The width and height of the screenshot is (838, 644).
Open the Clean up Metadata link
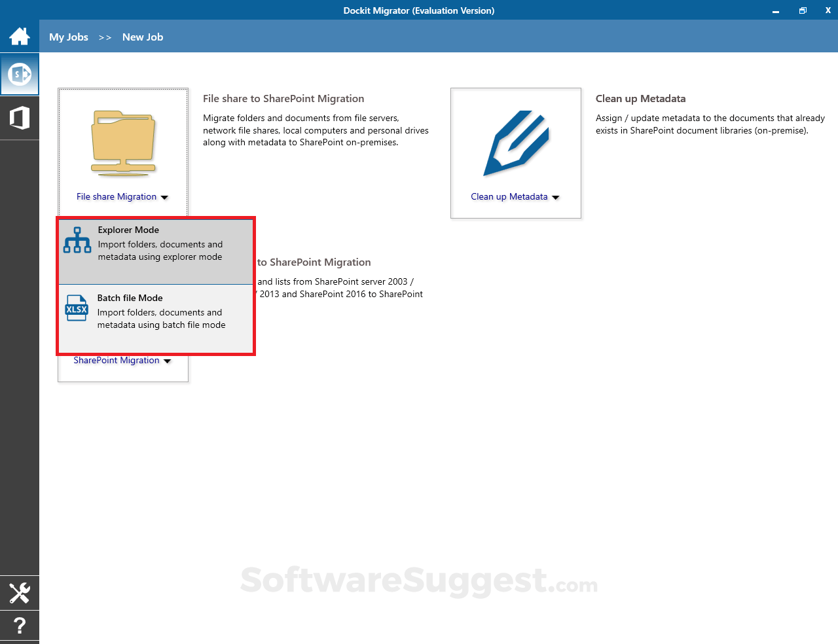509,196
